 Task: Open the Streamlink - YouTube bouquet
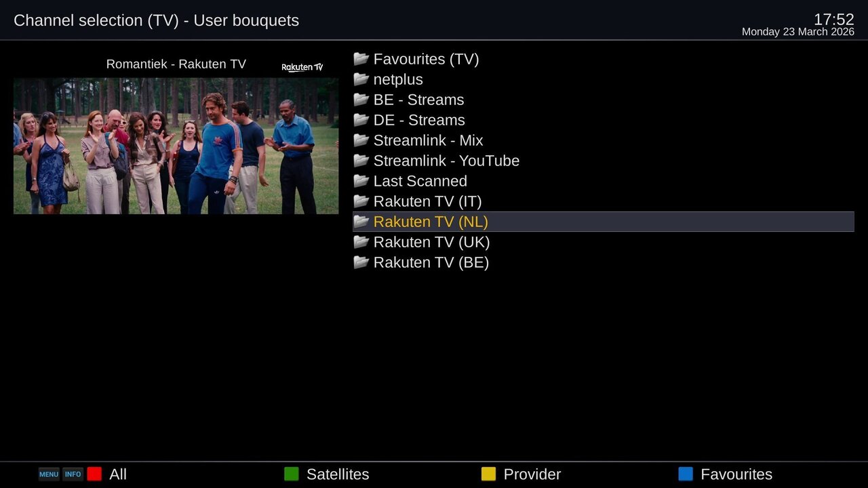click(x=604, y=161)
